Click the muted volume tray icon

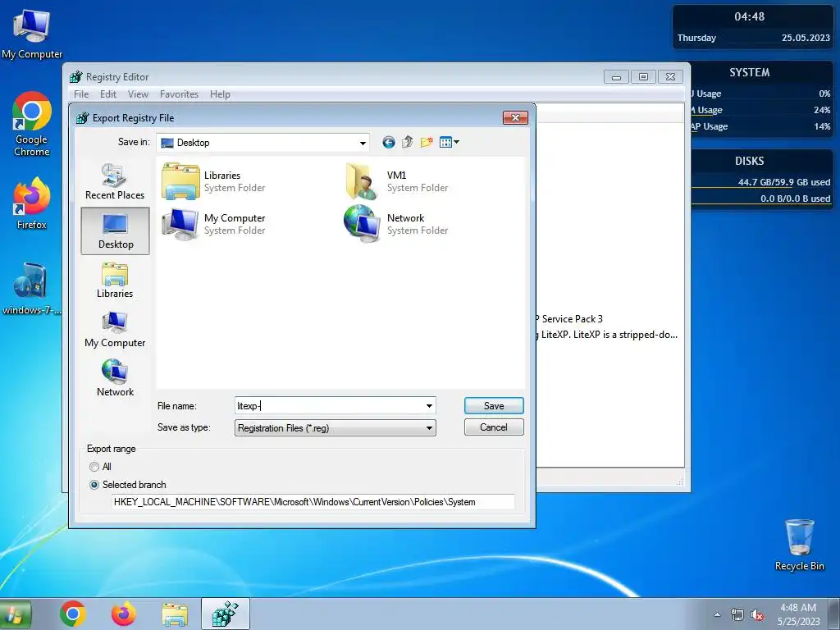[x=757, y=614]
